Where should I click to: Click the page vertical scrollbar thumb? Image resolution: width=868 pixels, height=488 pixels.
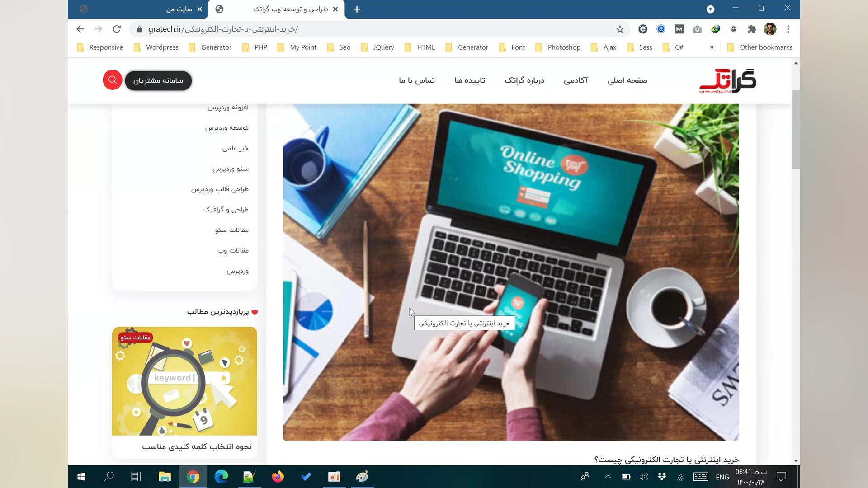pyautogui.click(x=796, y=129)
